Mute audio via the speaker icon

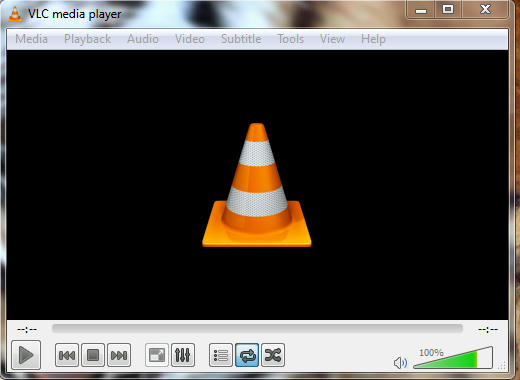pos(400,363)
